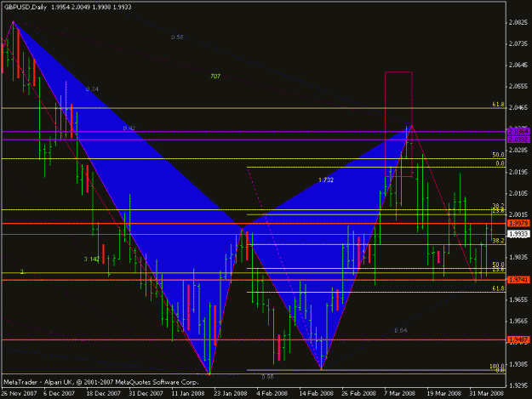
Task: Click the 0.34 ratio label
Action: pyautogui.click(x=92, y=89)
